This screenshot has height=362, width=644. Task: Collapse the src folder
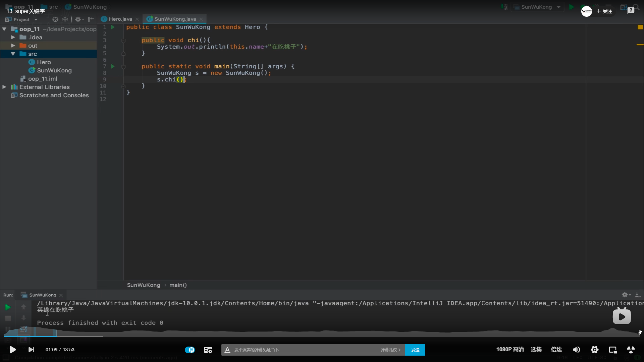click(13, 54)
